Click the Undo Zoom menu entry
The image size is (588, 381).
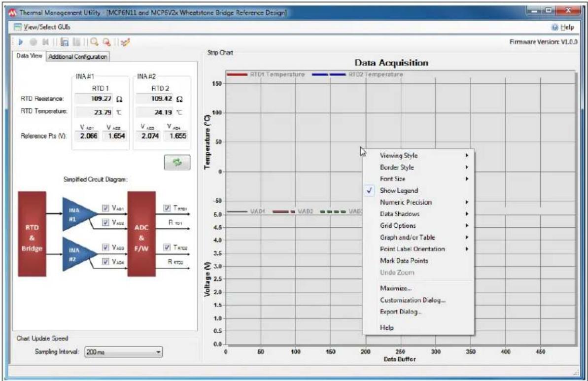click(x=397, y=272)
